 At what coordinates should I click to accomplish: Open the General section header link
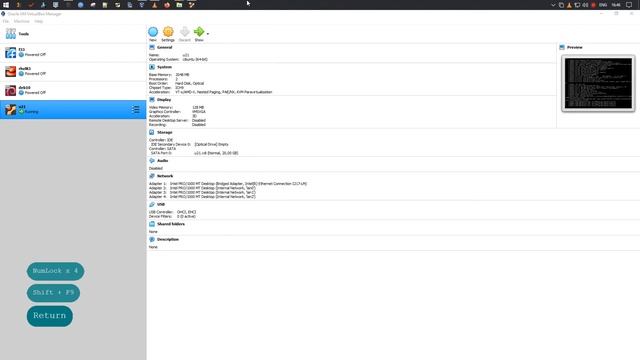click(x=164, y=47)
